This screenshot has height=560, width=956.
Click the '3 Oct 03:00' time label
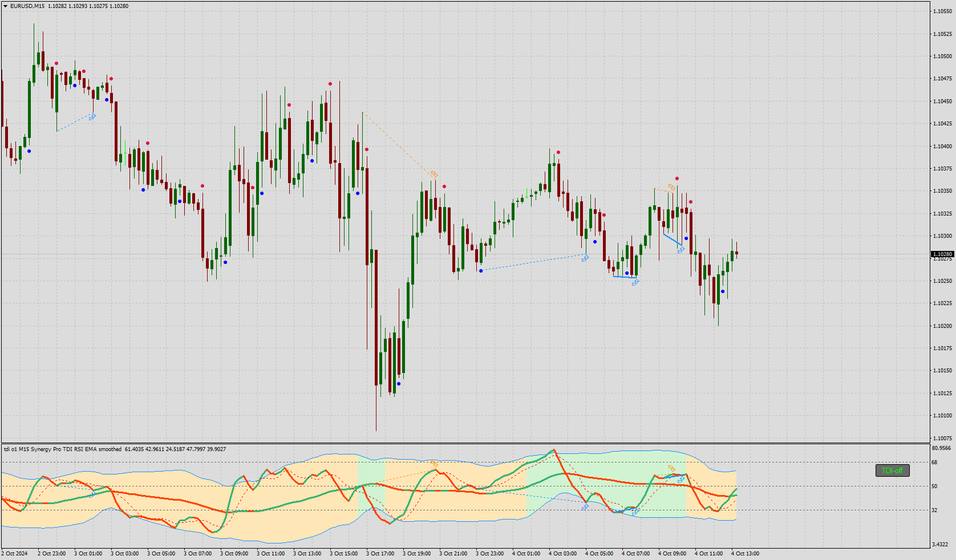(124, 554)
